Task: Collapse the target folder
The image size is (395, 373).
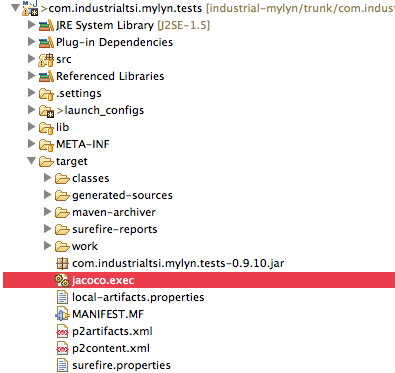Action: pos(32,161)
